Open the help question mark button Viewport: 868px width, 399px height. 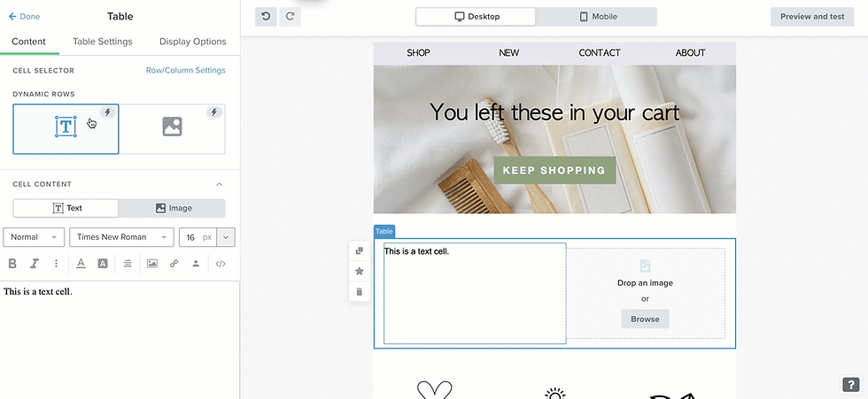[850, 384]
